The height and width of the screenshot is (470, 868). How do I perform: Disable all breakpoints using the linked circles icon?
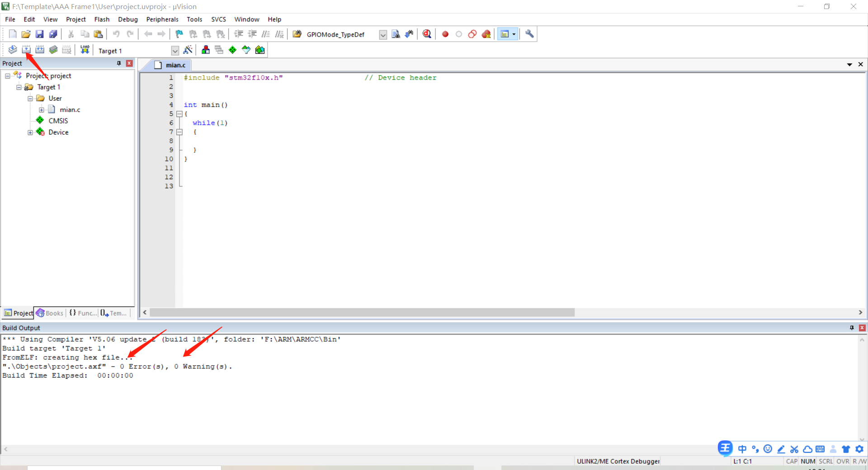472,34
